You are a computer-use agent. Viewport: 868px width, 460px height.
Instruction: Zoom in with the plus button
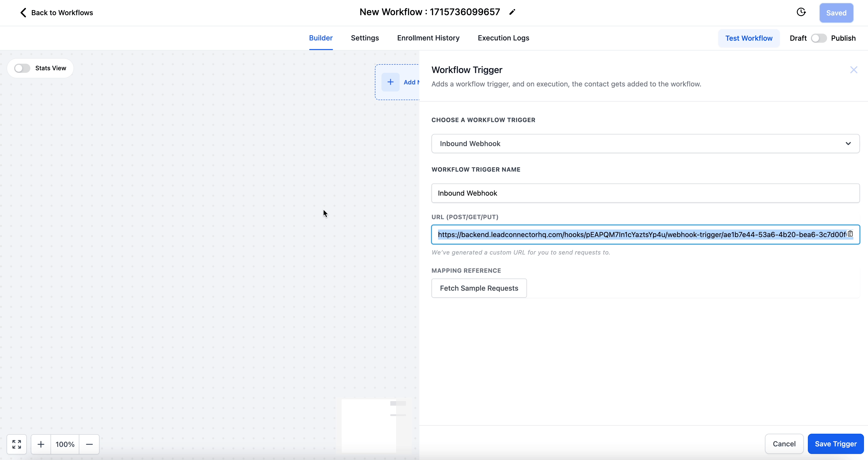point(41,444)
